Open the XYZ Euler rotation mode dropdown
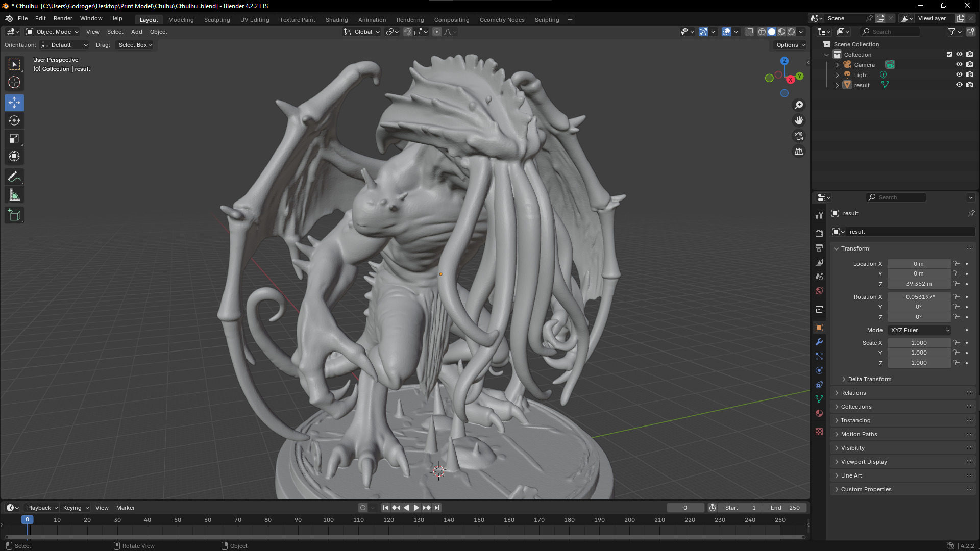The width and height of the screenshot is (980, 551). pyautogui.click(x=919, y=330)
